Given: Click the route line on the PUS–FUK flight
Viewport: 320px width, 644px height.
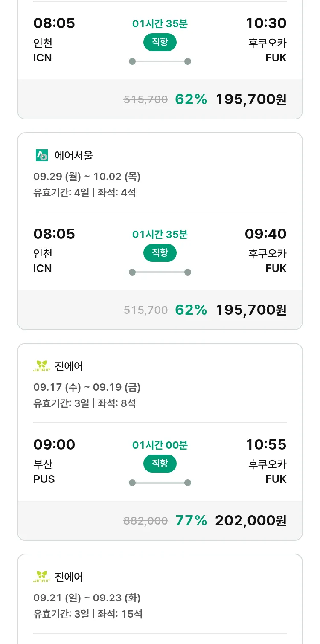Looking at the screenshot, I should click(x=160, y=483).
